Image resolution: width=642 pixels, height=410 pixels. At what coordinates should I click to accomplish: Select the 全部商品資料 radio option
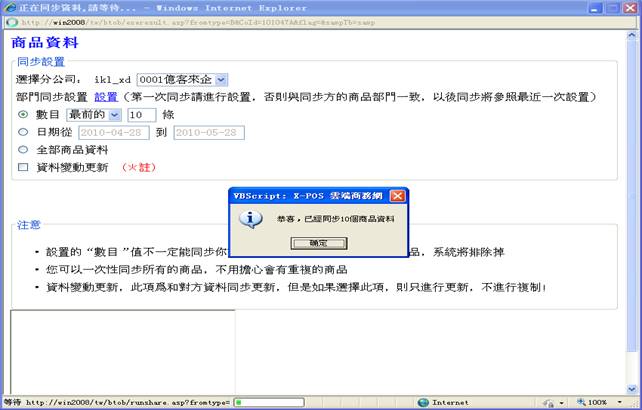coord(23,149)
